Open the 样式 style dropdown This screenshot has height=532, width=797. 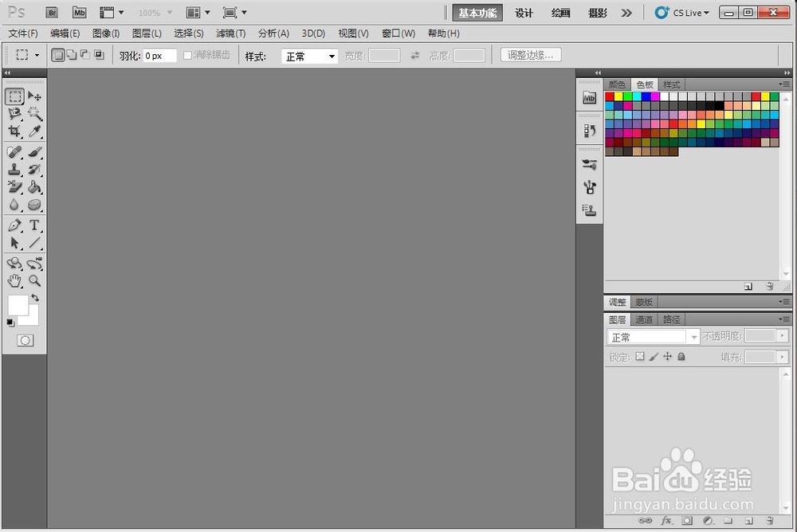tap(309, 56)
